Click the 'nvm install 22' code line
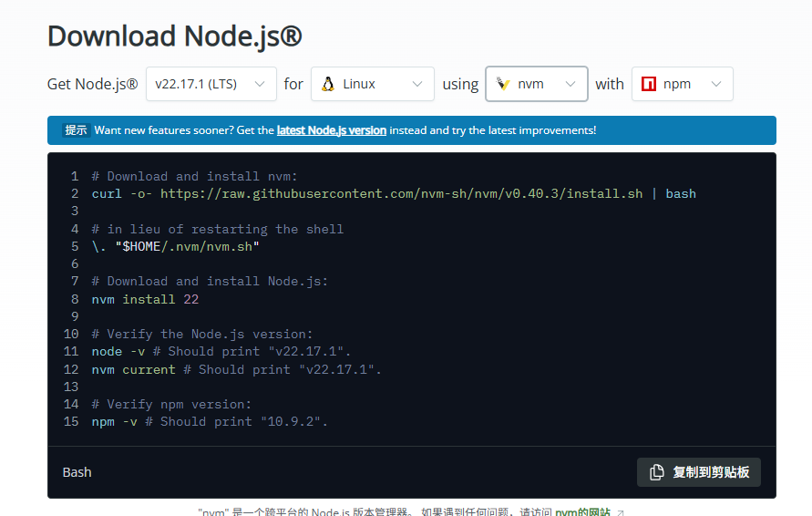 pos(145,299)
